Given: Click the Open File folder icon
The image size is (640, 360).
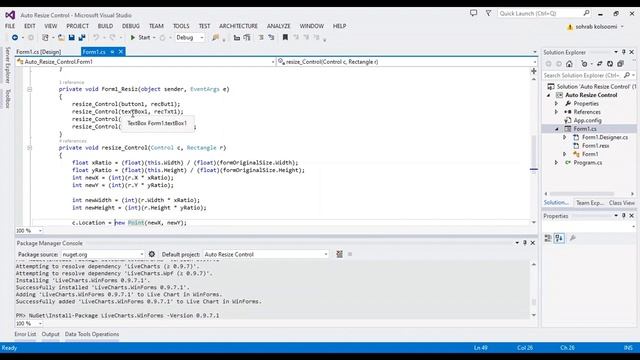Looking at the screenshot, I should (61, 38).
